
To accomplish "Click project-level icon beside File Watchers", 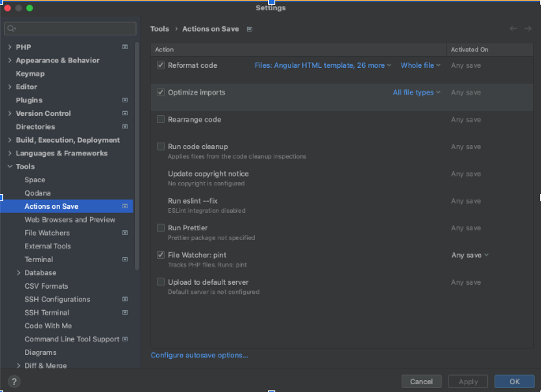I will pos(125,233).
